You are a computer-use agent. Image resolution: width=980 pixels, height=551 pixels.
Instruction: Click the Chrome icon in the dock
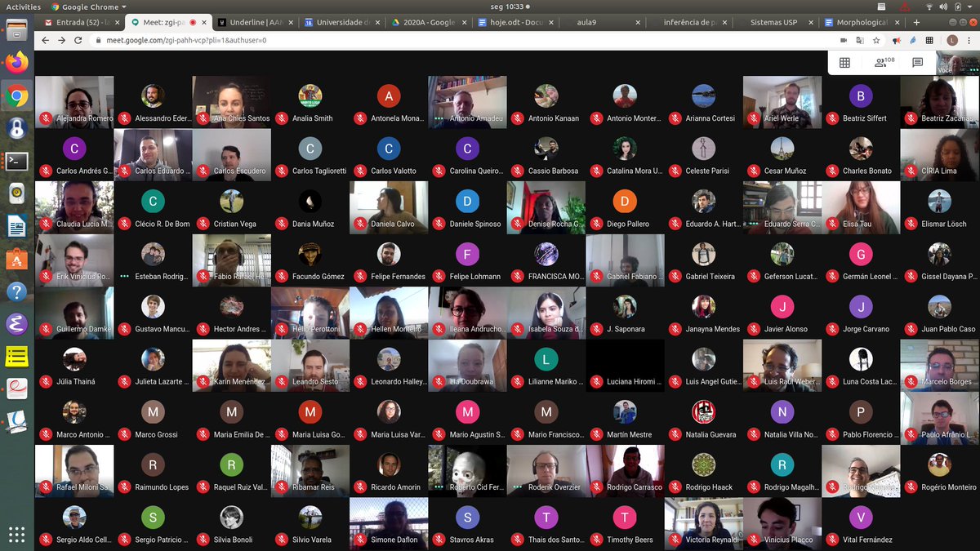[17, 96]
